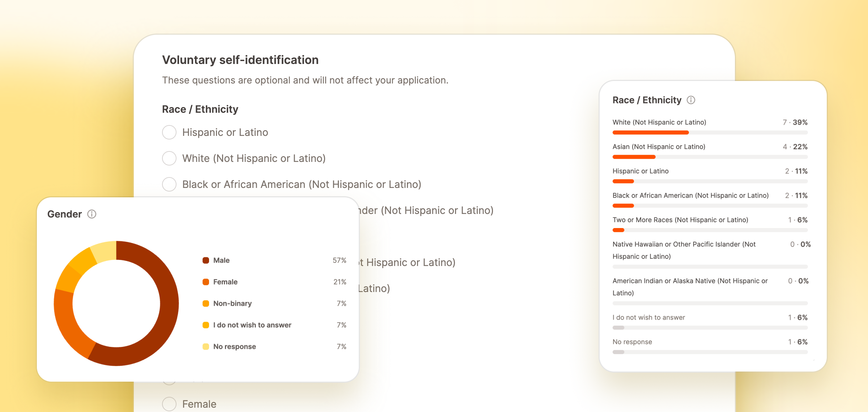
Task: Click the 'Gender' card title
Action: [x=64, y=214]
